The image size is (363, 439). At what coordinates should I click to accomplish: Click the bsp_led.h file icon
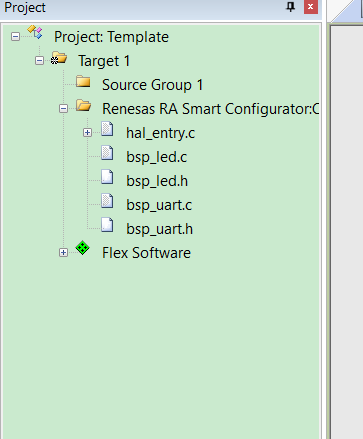pyautogui.click(x=107, y=177)
